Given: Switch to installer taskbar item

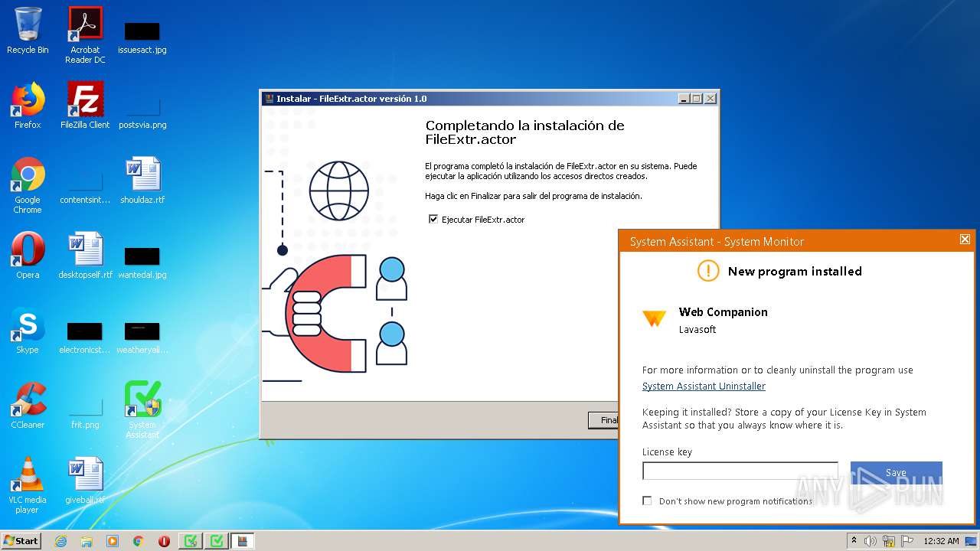Looking at the screenshot, I should pyautogui.click(x=243, y=541).
